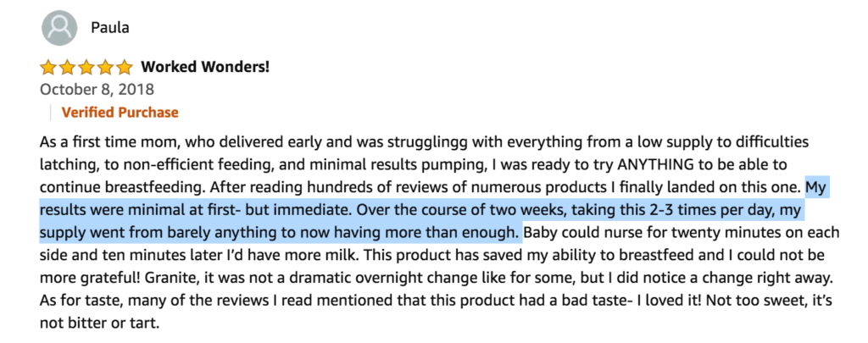Click the Verified Purchase label
The image size is (868, 343).
click(120, 113)
